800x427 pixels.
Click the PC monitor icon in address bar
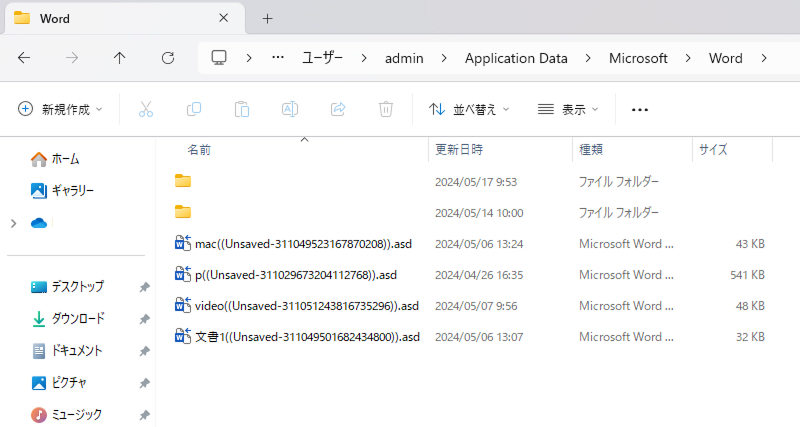click(x=219, y=58)
